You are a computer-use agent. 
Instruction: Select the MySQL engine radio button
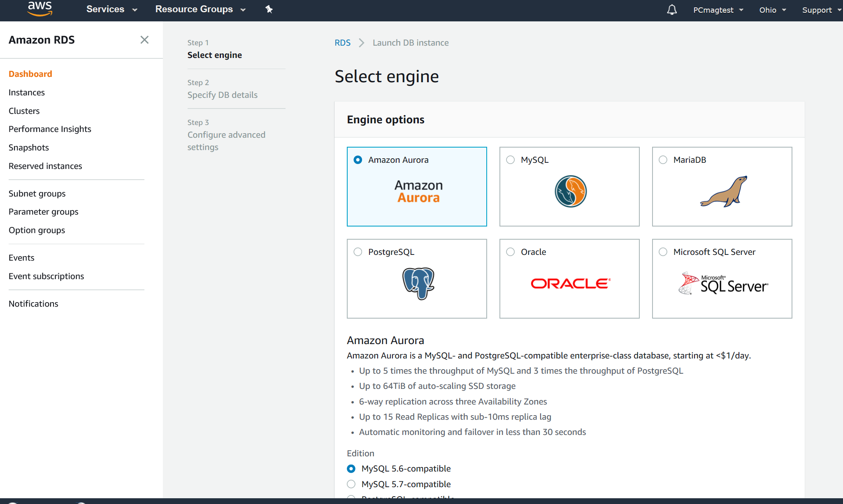tap(511, 160)
